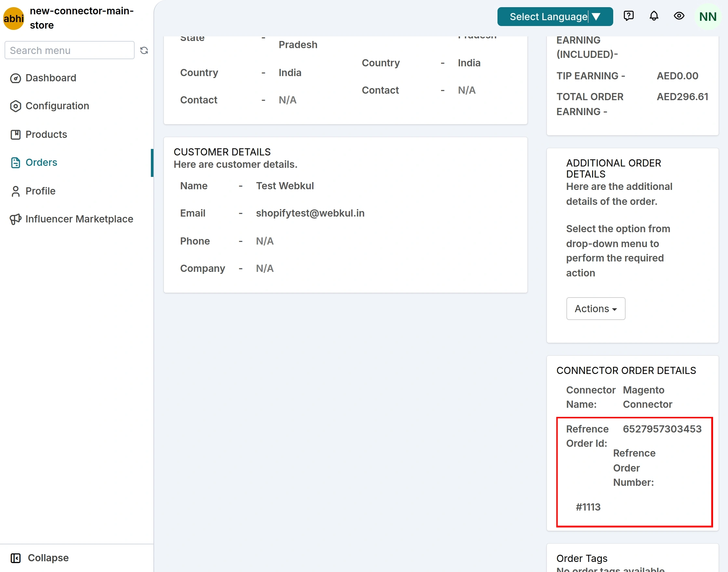This screenshot has width=728, height=572.
Task: Click the reference order ID 6527957303453
Action: coord(662,429)
